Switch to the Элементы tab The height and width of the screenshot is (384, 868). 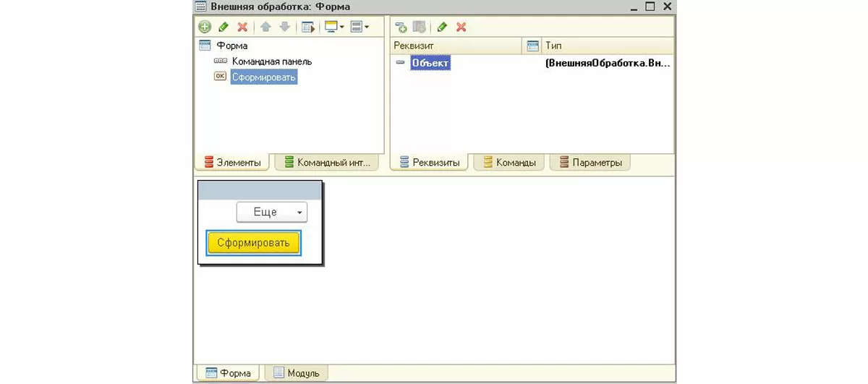pyautogui.click(x=231, y=162)
